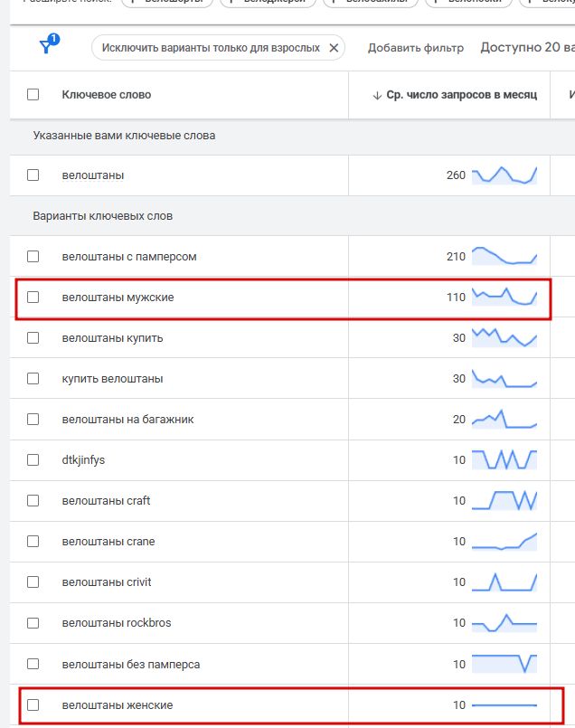This screenshot has width=575, height=728.
Task: Click Добавить фильтр button
Action: click(415, 48)
